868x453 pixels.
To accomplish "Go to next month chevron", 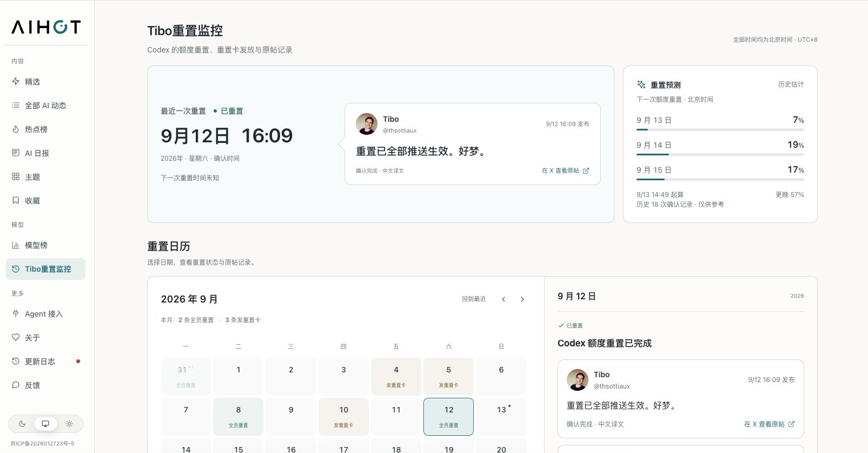I will pos(522,299).
